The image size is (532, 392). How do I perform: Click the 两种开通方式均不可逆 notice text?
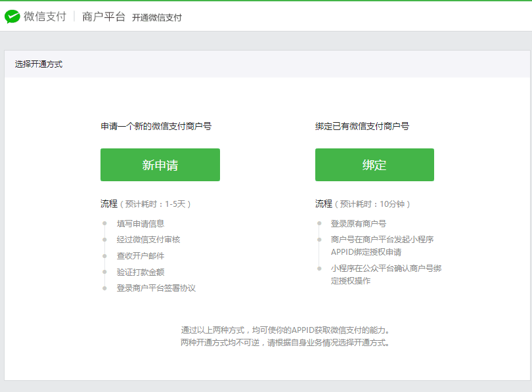[285, 343]
